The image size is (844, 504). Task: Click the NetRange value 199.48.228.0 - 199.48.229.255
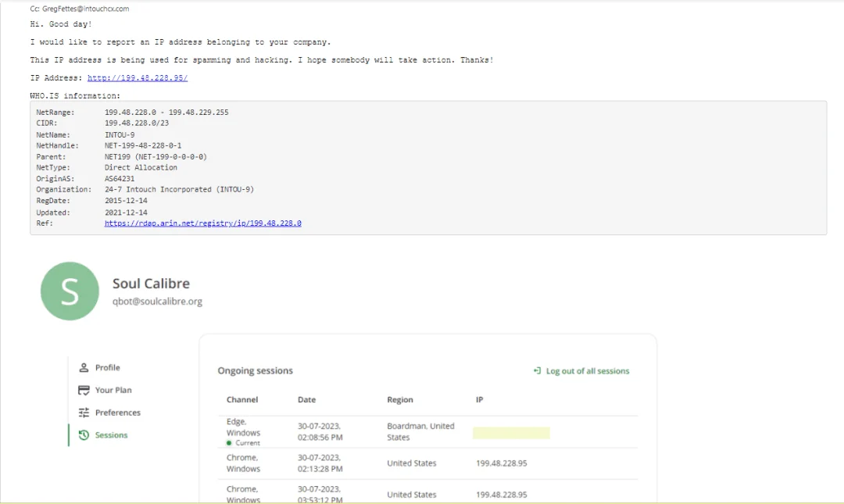166,113
